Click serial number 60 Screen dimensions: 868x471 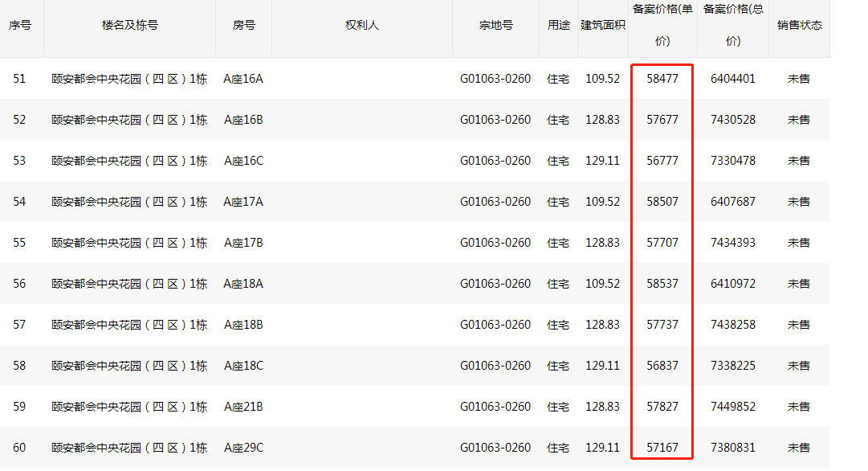click(x=19, y=448)
